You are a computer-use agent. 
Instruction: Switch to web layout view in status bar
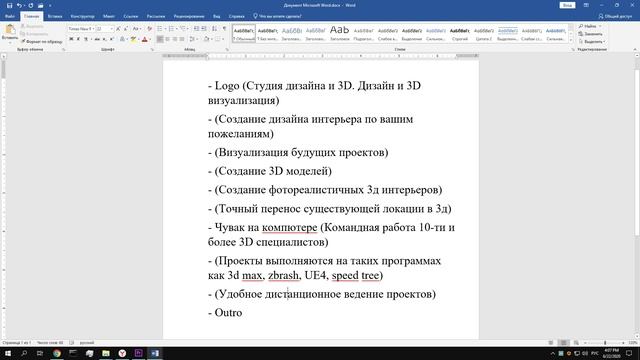576,343
